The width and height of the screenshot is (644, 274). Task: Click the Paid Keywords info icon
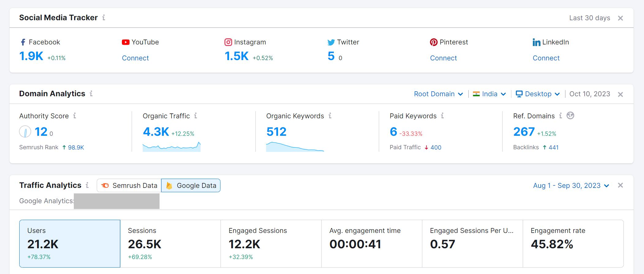(x=443, y=116)
